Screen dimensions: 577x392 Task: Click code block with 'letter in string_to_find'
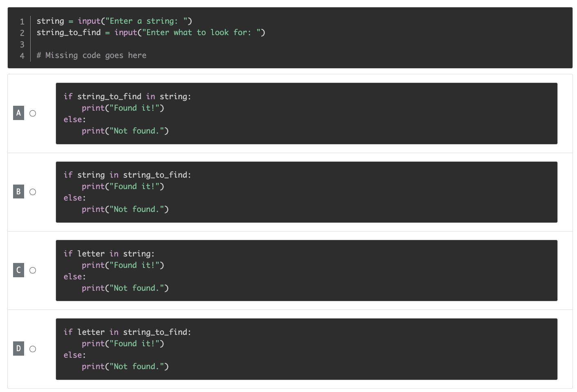point(306,349)
